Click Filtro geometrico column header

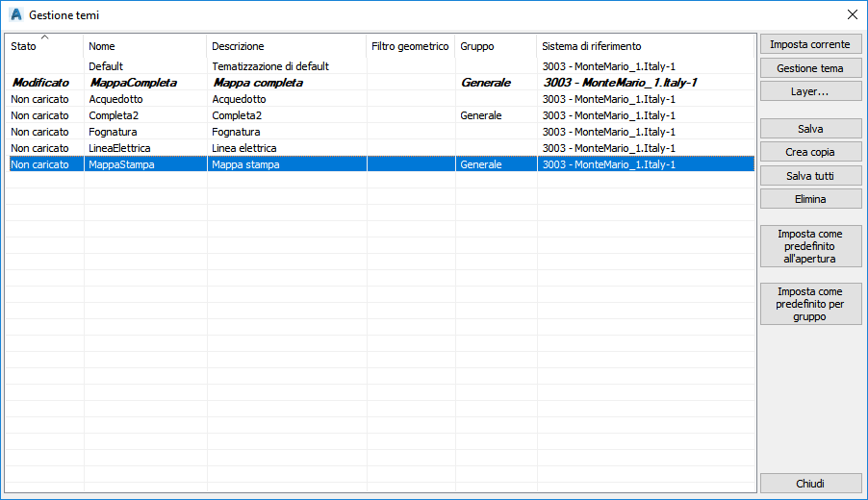click(x=410, y=46)
